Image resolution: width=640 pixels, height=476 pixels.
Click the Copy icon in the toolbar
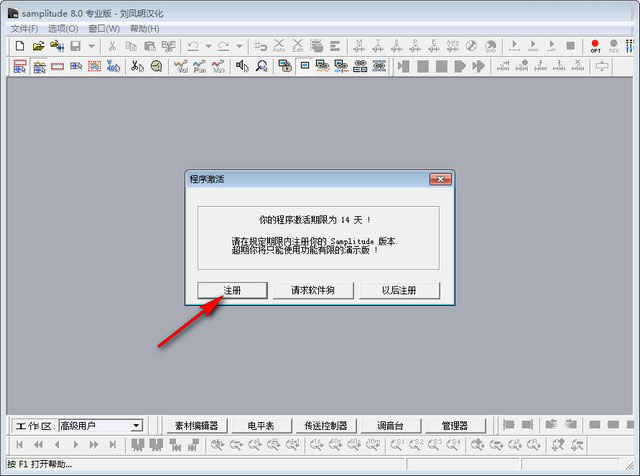coord(131,46)
